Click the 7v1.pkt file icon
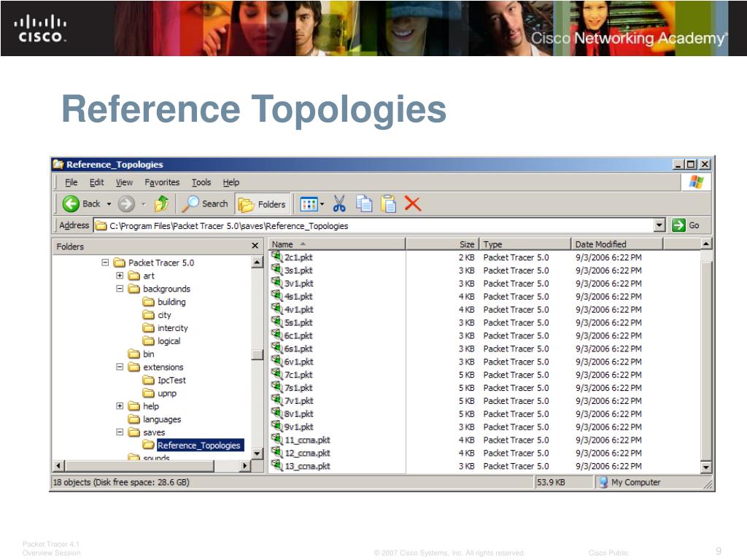Image resolution: width=747 pixels, height=560 pixels. click(276, 400)
